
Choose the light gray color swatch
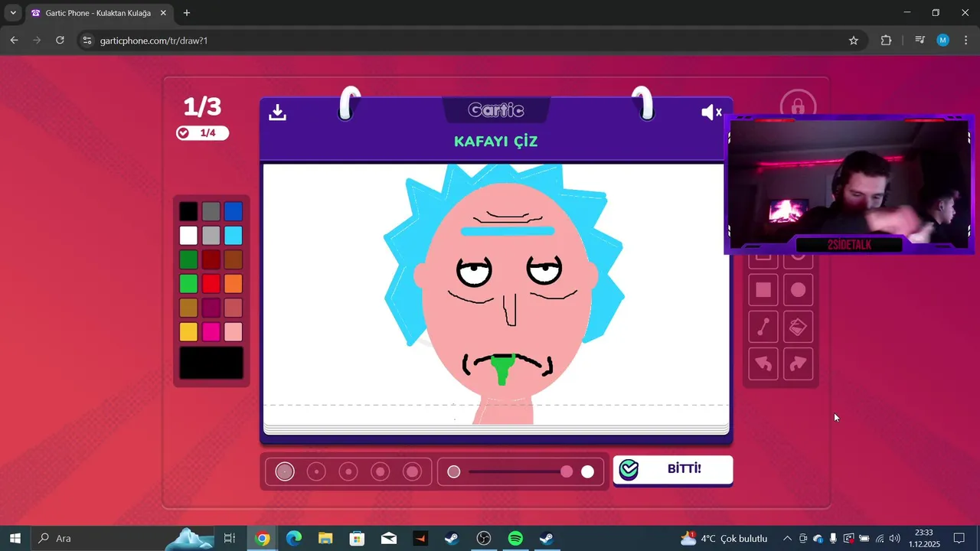pos(211,235)
